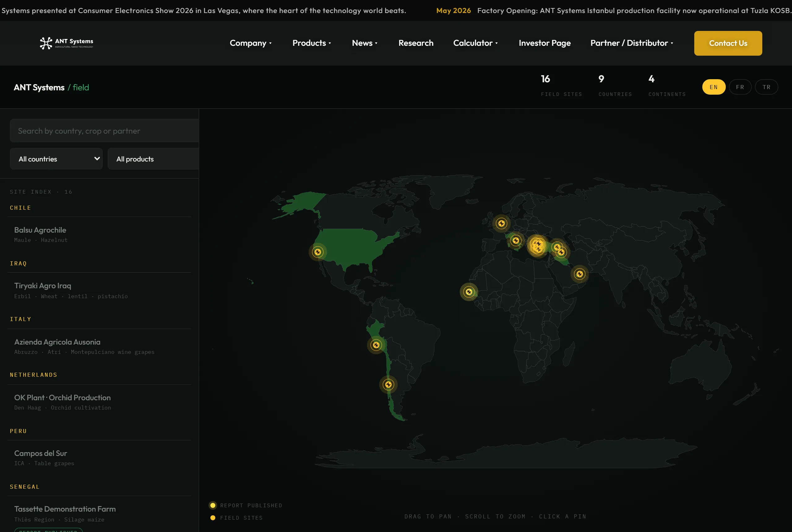Click the ANT Systems logo in the header
The image size is (792, 532).
point(67,43)
